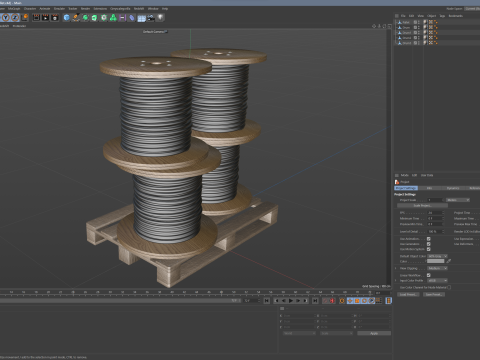
Task: Toggle autokeying button in timeline
Action: (x=332, y=301)
